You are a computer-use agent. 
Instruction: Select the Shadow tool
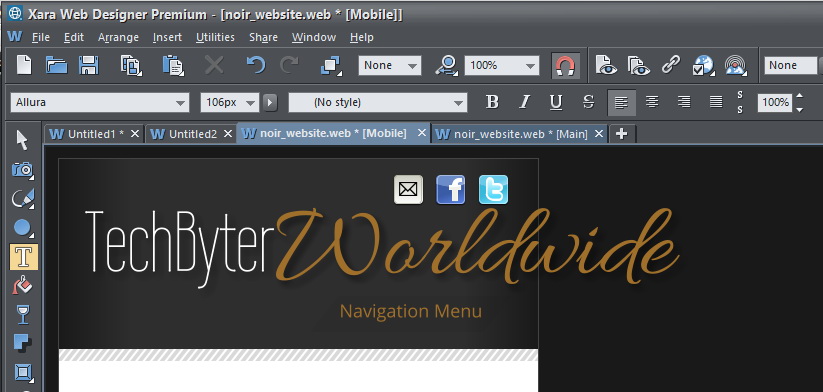coord(23,343)
